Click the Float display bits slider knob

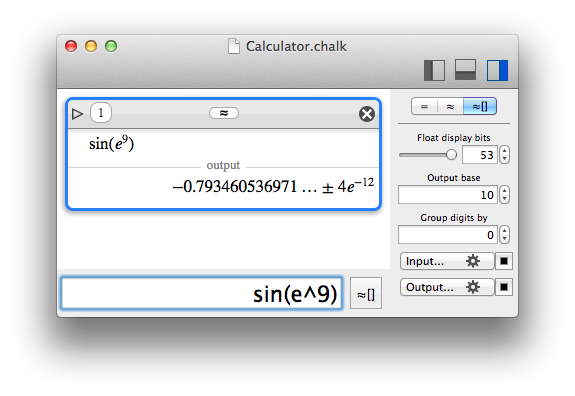[x=451, y=154]
